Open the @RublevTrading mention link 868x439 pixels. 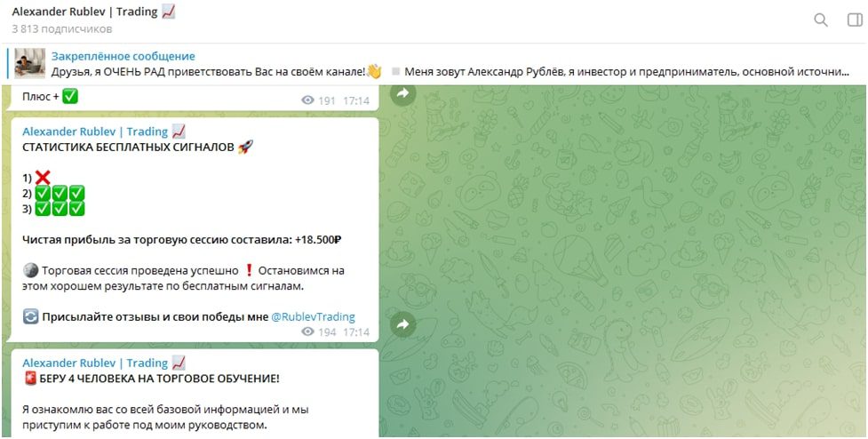coord(313,317)
